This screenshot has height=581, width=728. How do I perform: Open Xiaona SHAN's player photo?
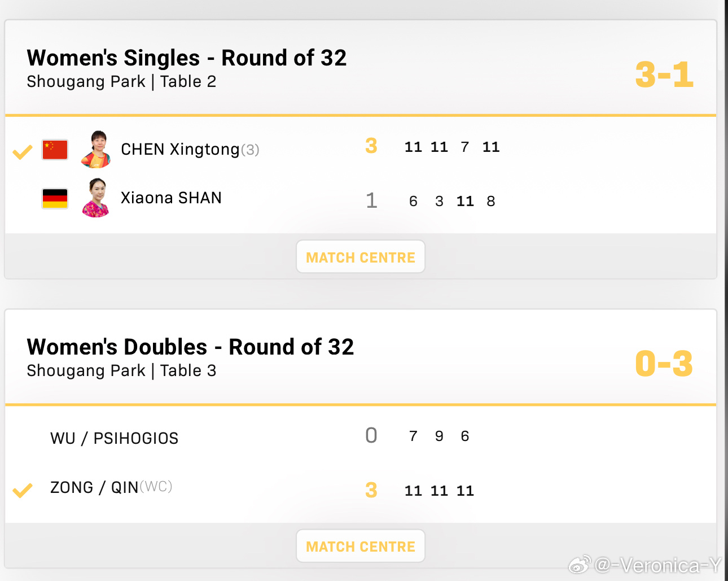coord(96,198)
